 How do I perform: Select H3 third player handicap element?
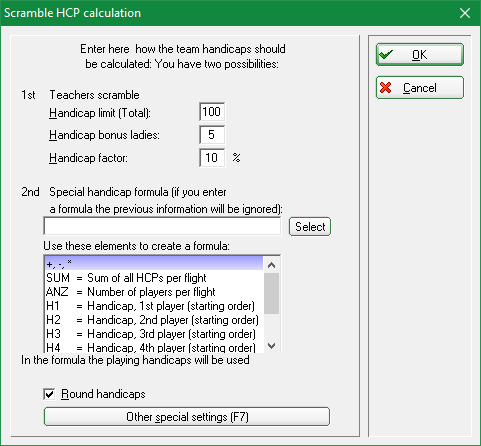pos(154,334)
